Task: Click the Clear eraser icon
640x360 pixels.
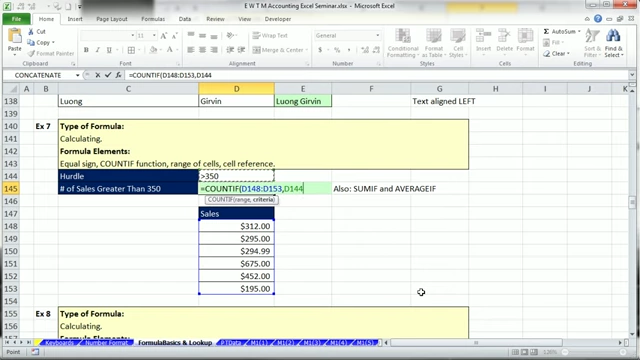Action: click(547, 53)
